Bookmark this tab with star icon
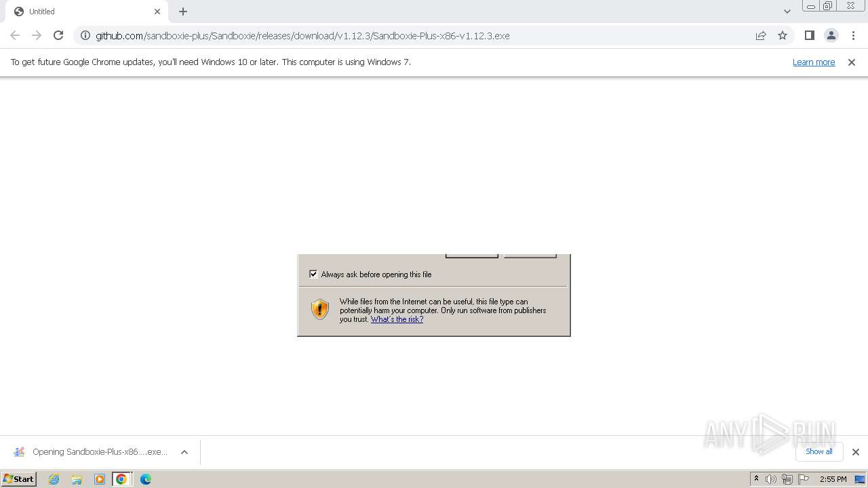 point(783,35)
